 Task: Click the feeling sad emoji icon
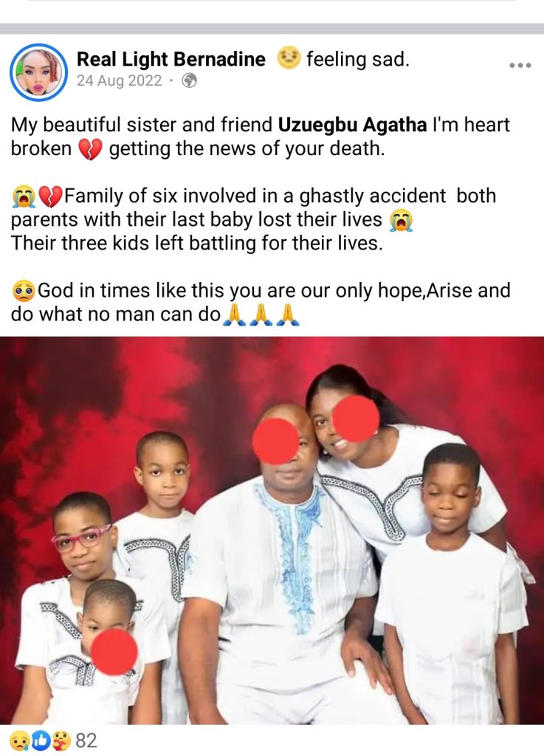289,58
